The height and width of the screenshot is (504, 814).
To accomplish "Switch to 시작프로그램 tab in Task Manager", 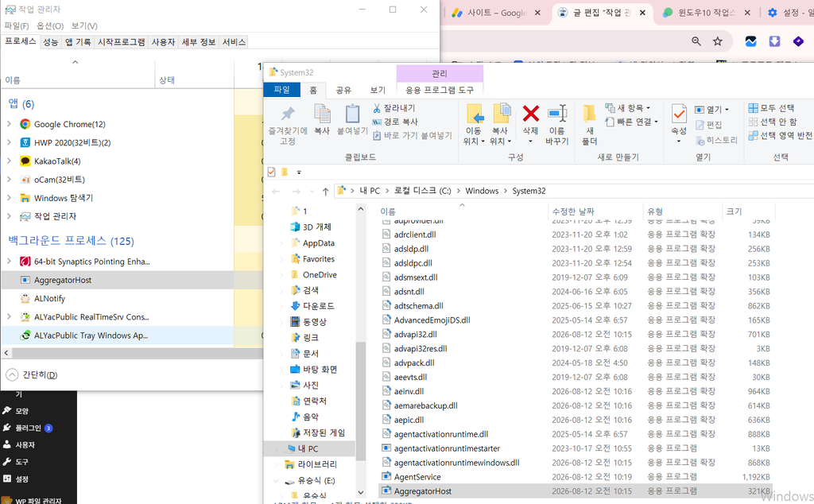I will click(x=122, y=42).
